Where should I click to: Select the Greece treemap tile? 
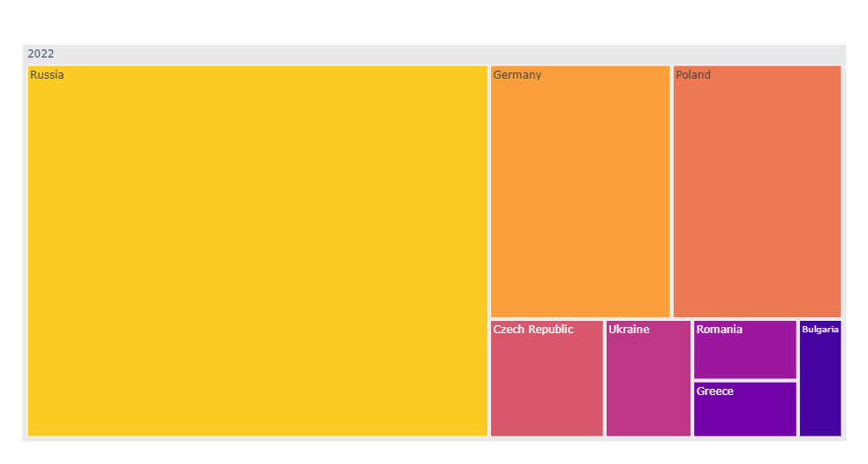(745, 409)
